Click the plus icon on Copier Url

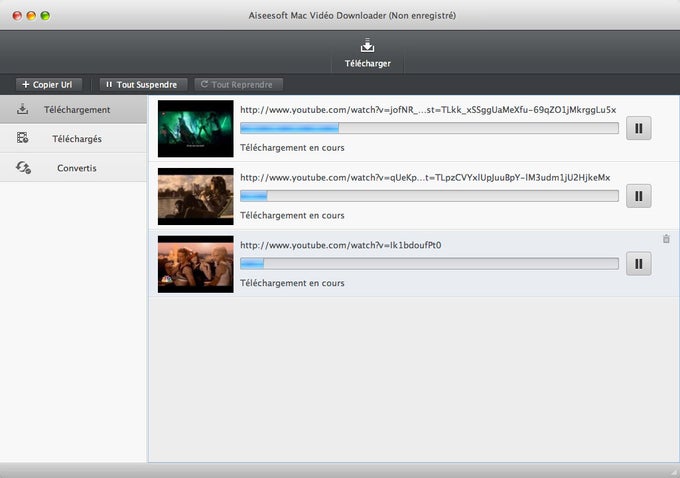(x=26, y=85)
